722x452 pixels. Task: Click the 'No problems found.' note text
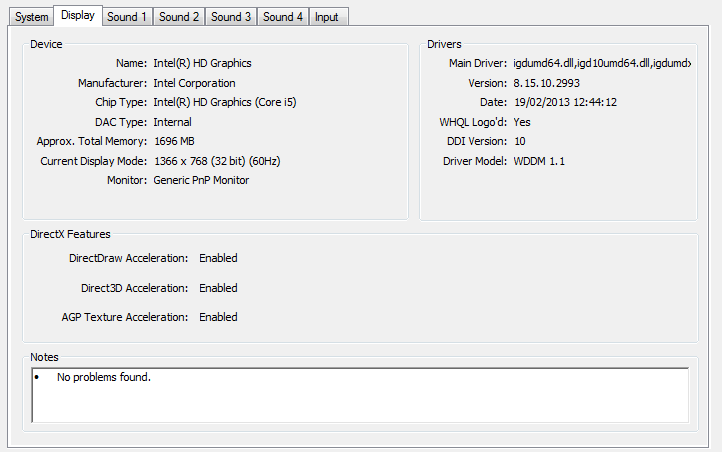104,377
